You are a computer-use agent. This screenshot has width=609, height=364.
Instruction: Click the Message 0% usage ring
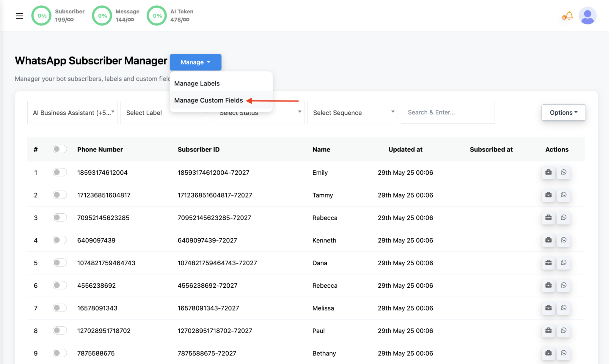pos(102,16)
